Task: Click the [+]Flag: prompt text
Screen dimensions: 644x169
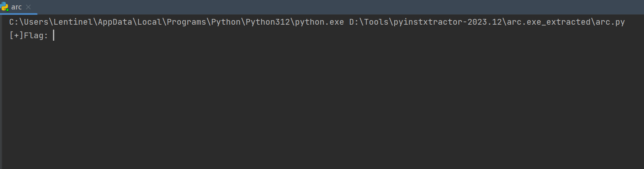Action: pyautogui.click(x=29, y=36)
